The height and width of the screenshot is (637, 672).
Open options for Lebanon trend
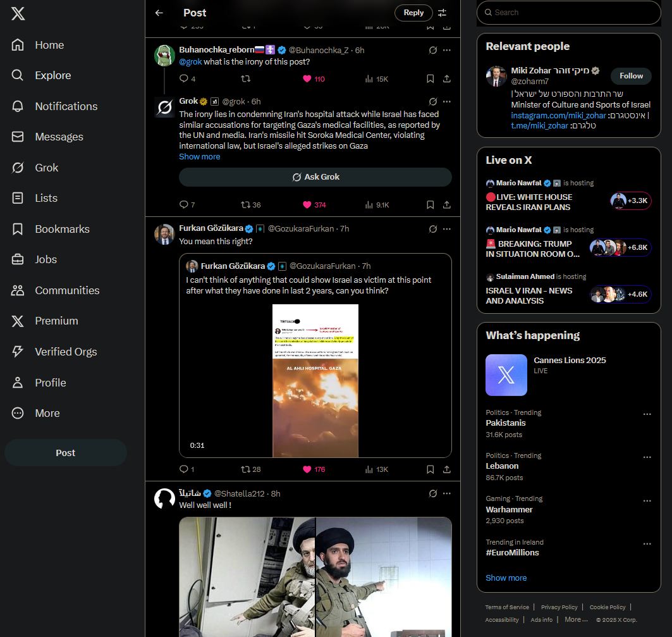[647, 457]
